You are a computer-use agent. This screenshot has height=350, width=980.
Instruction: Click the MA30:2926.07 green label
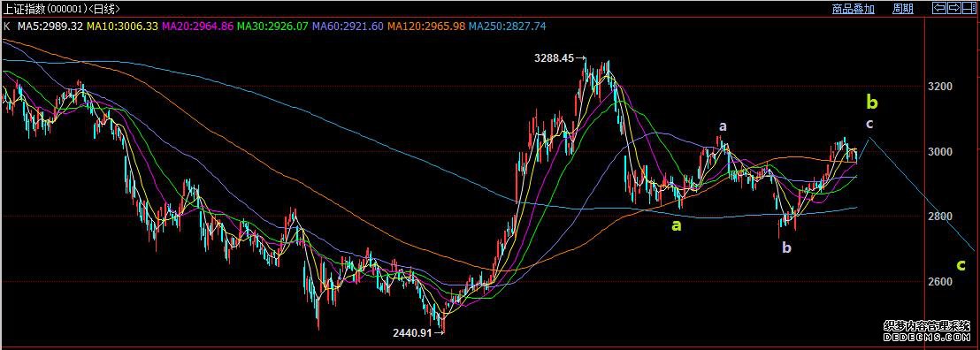pos(272,27)
